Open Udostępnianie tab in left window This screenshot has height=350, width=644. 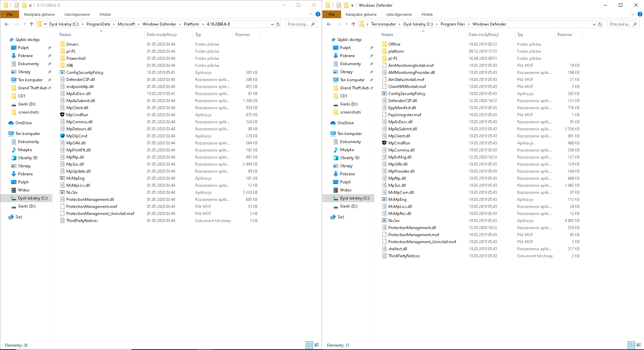tap(77, 14)
